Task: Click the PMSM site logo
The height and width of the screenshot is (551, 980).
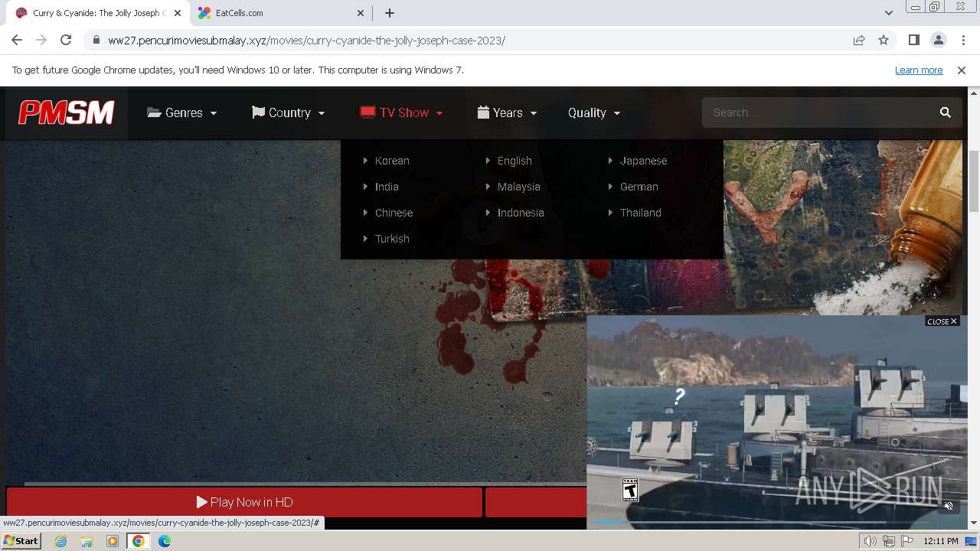Action: point(67,112)
